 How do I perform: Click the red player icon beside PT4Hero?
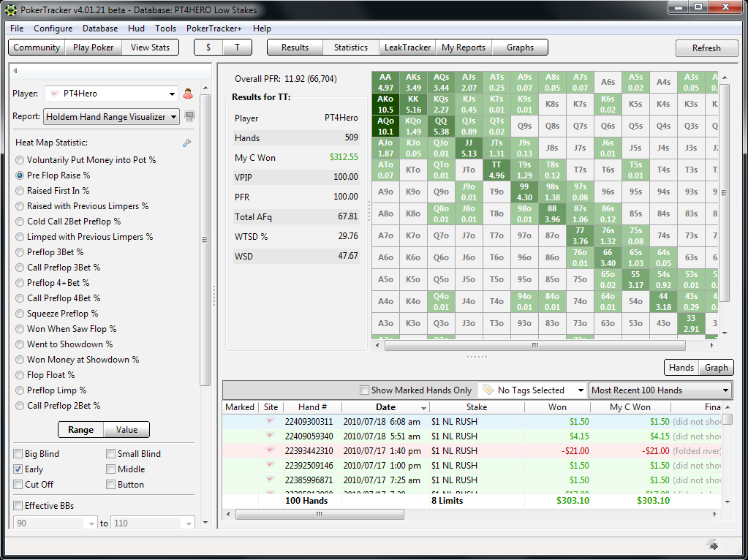188,94
